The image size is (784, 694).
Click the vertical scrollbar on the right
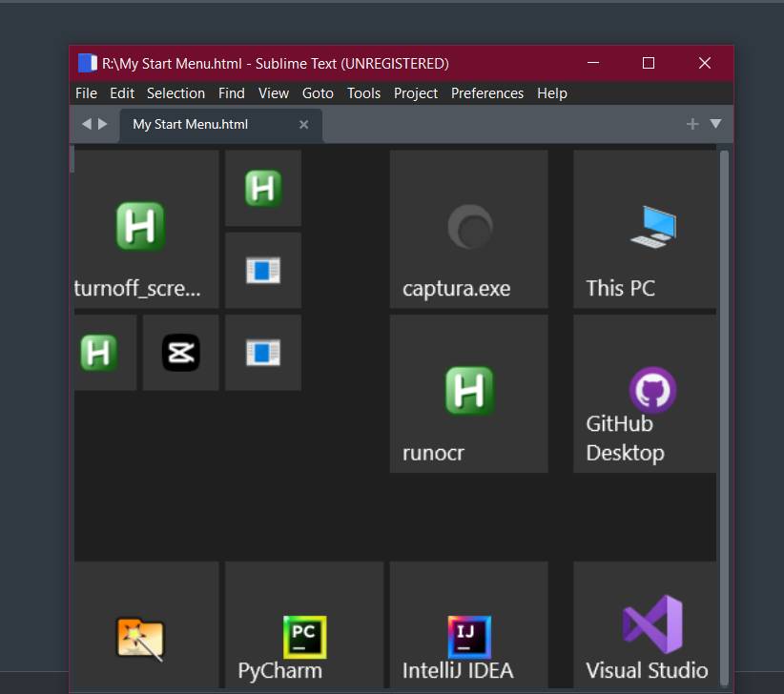(724, 381)
